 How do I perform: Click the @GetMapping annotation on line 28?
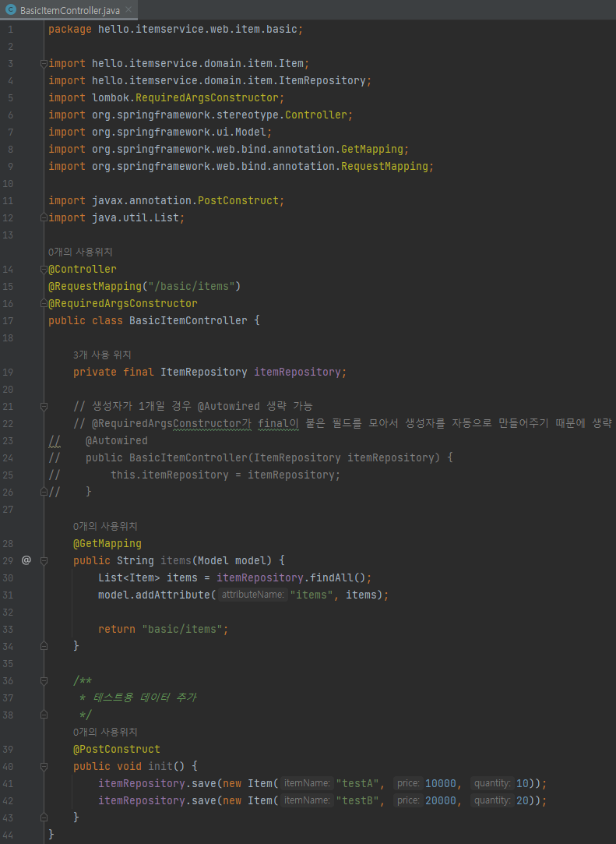pyautogui.click(x=107, y=544)
